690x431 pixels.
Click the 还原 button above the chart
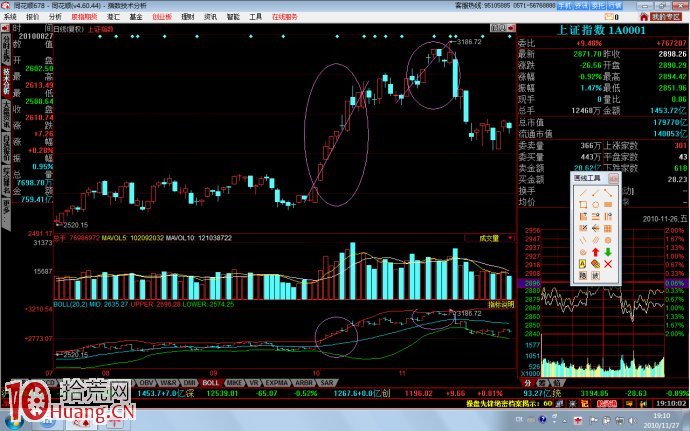click(499, 28)
